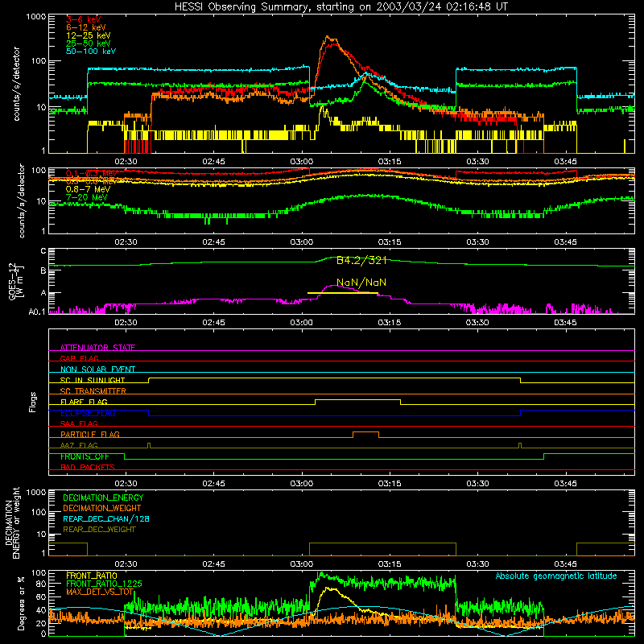This screenshot has width=644, height=644.
Task: Click the REAR_DEC_CHAN/128 legend label
Action: (106, 518)
